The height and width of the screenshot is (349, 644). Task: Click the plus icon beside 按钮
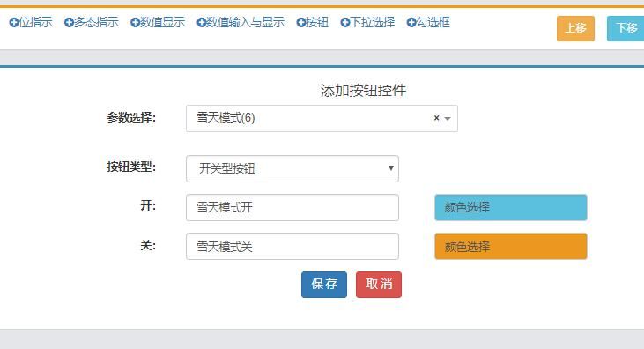(301, 22)
